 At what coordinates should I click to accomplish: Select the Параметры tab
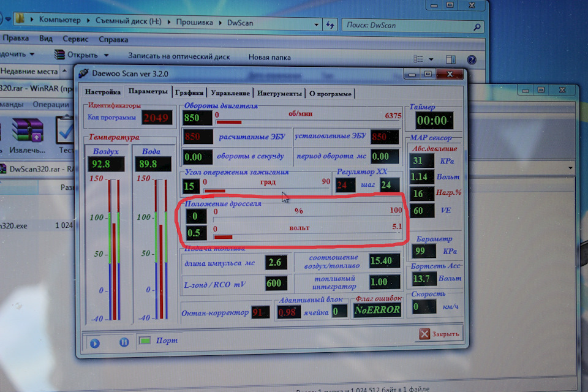point(148,91)
